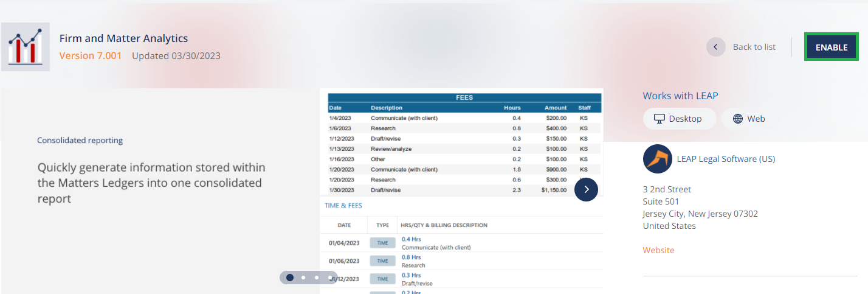Click the Firm and Matter Analytics chart icon

26,47
